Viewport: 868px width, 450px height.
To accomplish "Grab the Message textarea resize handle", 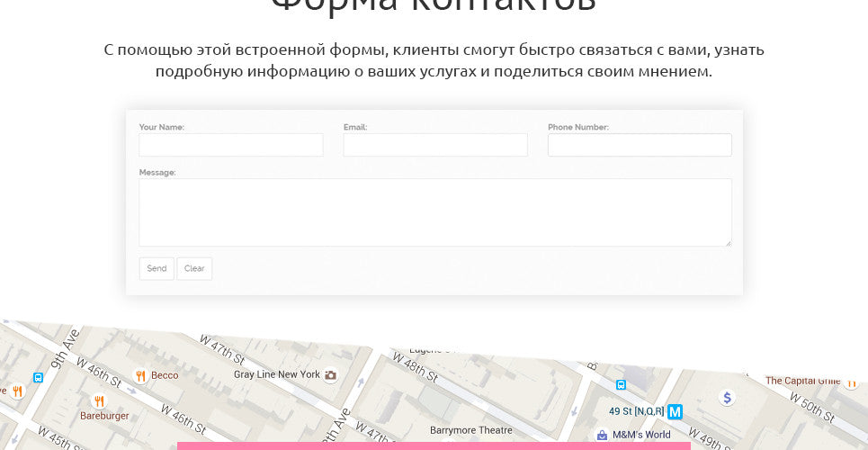I will [728, 242].
